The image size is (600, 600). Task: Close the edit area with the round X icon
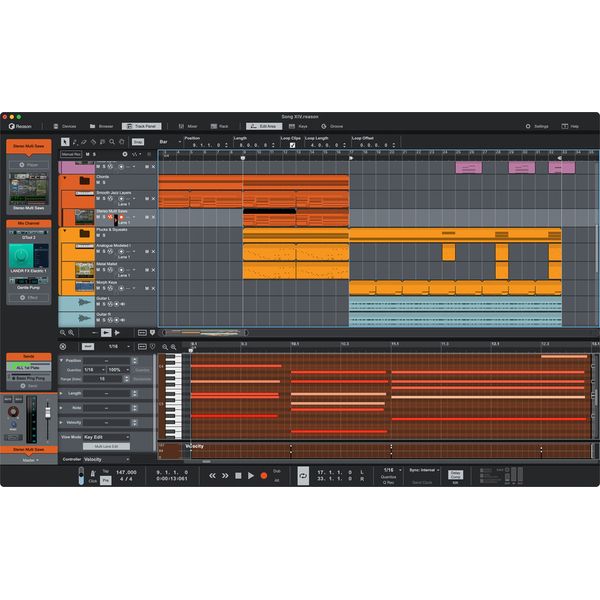[63, 347]
